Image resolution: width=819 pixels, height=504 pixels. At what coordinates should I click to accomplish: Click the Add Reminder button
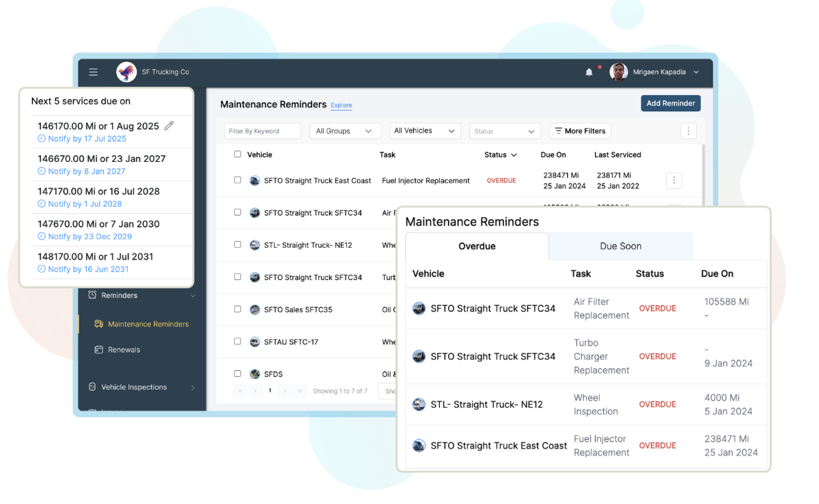point(670,103)
